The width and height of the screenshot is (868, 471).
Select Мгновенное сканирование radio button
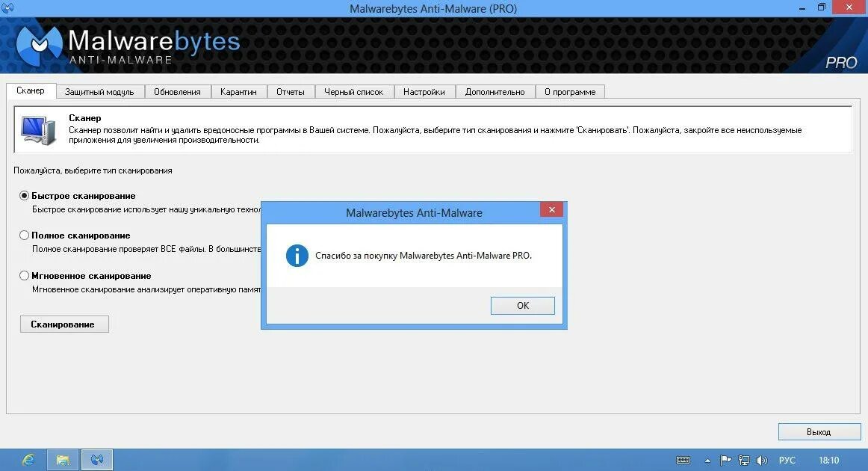[x=24, y=275]
